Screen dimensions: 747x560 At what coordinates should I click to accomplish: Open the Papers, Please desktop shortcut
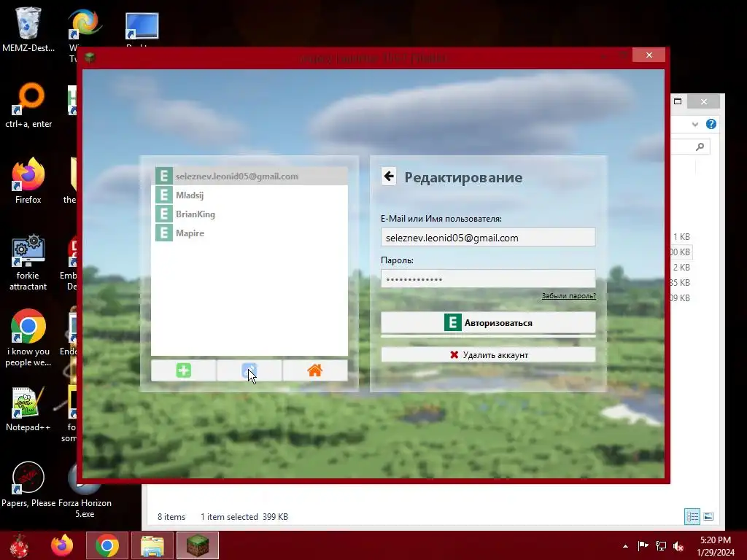[28, 485]
